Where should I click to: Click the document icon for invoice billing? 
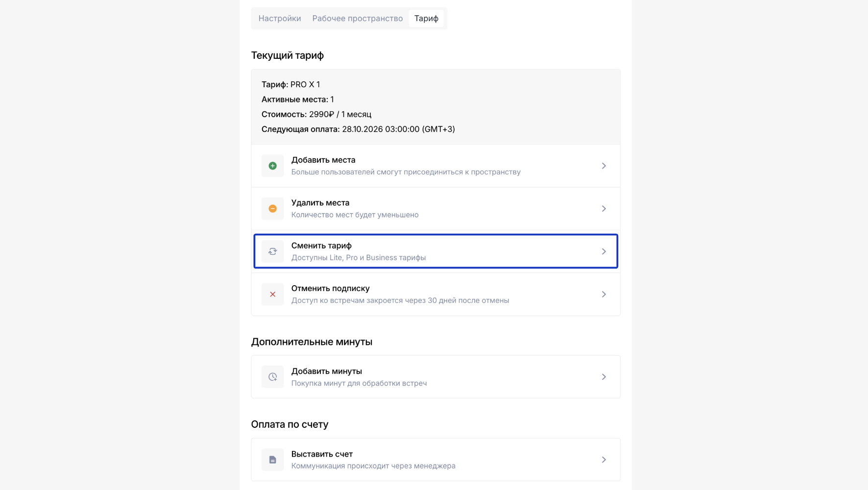click(273, 460)
